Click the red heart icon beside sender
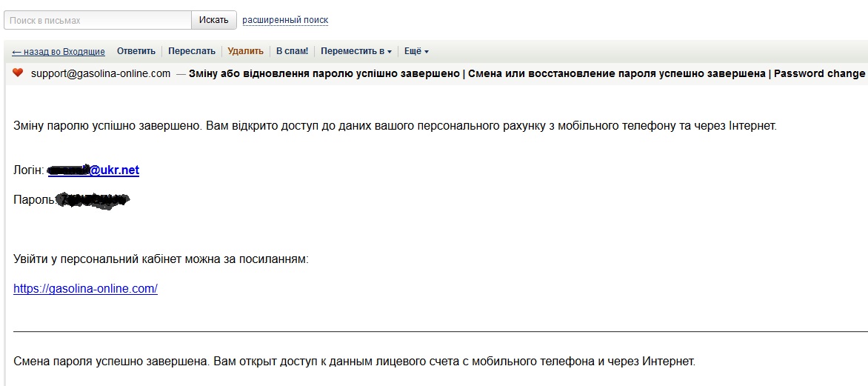868x386 pixels. (x=18, y=73)
